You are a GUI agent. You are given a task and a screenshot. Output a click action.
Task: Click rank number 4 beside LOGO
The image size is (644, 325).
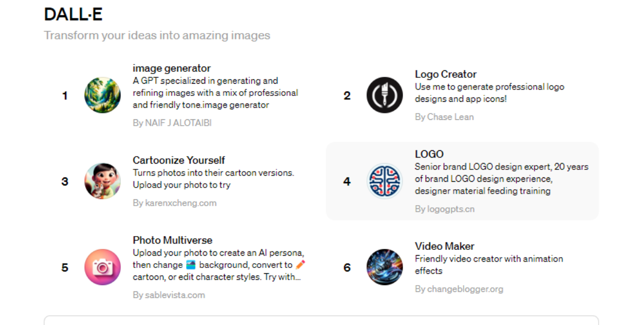[347, 182]
